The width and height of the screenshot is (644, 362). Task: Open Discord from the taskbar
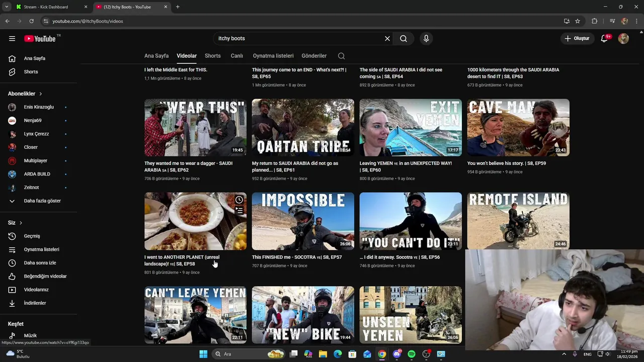(x=397, y=354)
